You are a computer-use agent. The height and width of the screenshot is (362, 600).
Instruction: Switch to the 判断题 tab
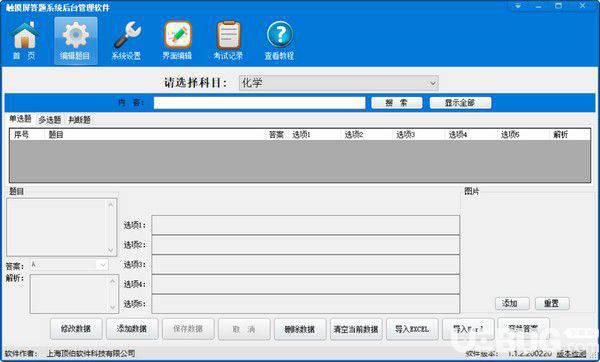tap(80, 120)
